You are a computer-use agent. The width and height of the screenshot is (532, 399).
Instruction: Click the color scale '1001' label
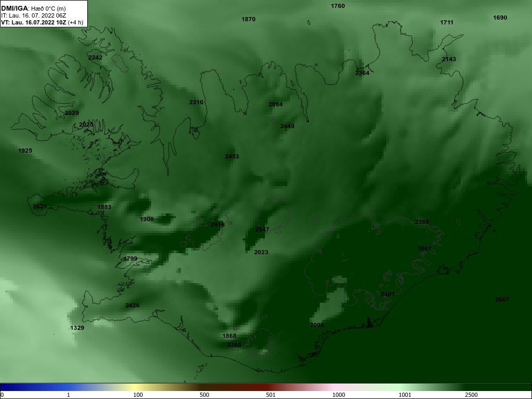pyautogui.click(x=405, y=395)
